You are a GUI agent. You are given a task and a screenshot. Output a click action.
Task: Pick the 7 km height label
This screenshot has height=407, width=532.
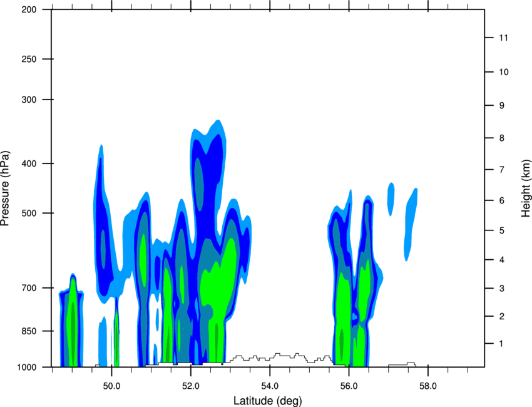(502, 170)
